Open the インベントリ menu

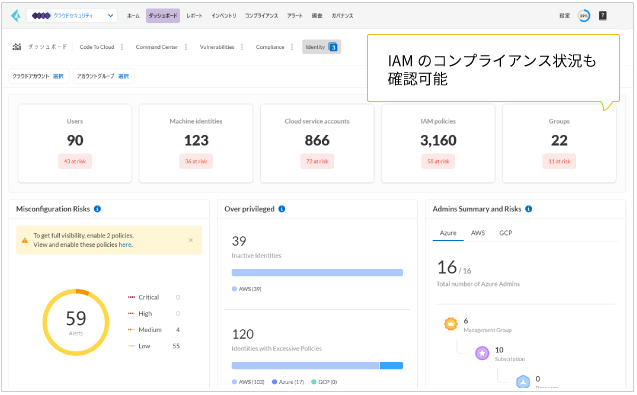[x=224, y=15]
